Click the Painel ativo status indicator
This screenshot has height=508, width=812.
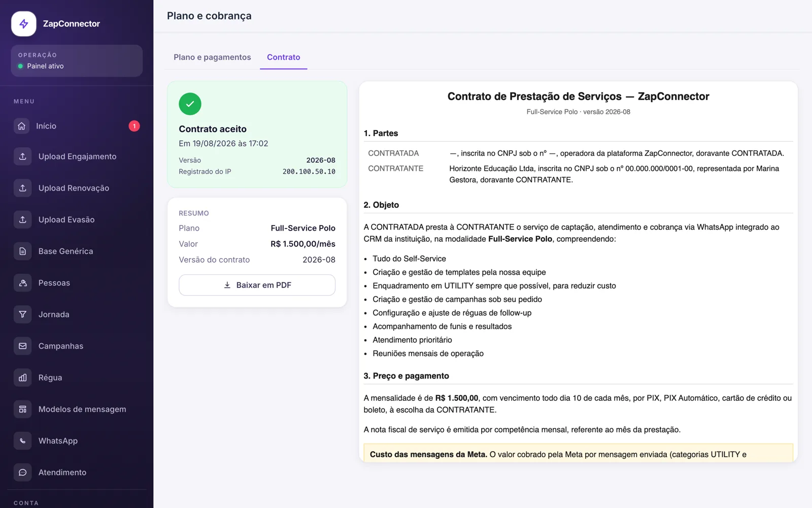tap(41, 66)
